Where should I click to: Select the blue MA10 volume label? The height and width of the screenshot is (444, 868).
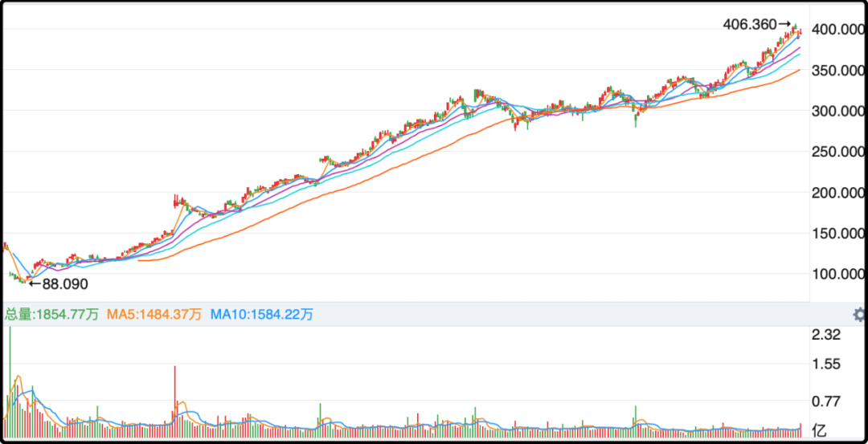pos(262,316)
